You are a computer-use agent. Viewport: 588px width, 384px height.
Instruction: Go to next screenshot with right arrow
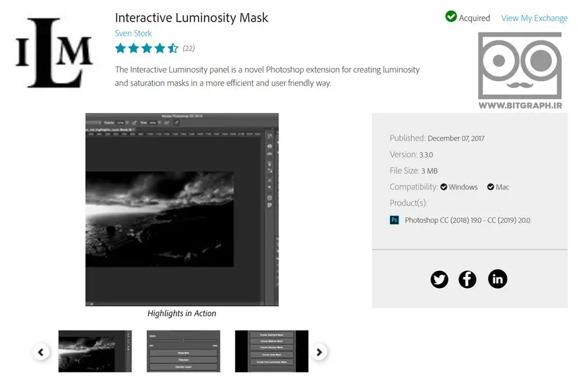pos(319,352)
